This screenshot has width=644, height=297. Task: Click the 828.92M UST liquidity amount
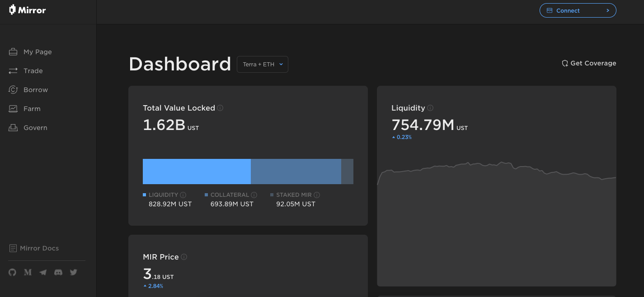pyautogui.click(x=170, y=204)
